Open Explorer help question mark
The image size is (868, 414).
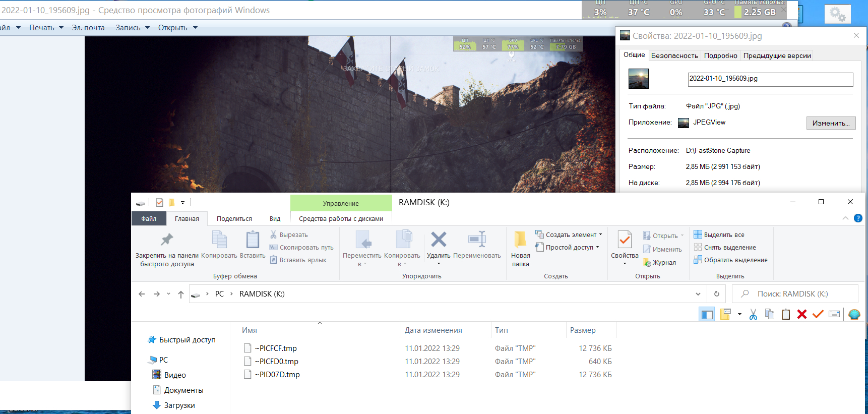point(858,218)
